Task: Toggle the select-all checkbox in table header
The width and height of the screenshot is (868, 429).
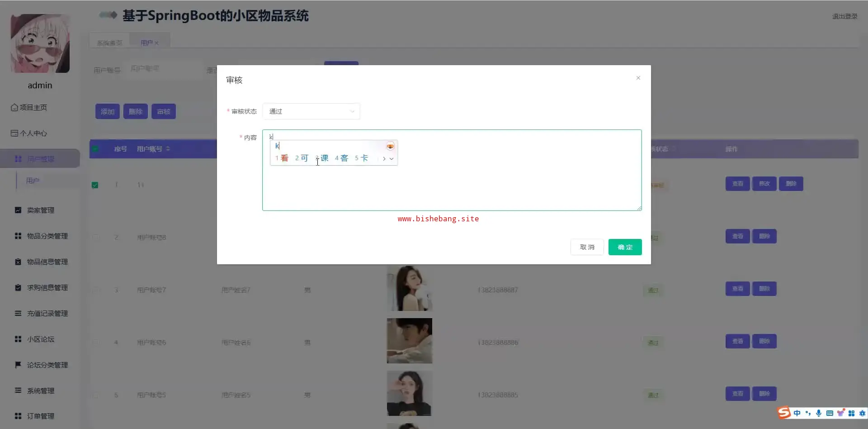Action: [95, 149]
